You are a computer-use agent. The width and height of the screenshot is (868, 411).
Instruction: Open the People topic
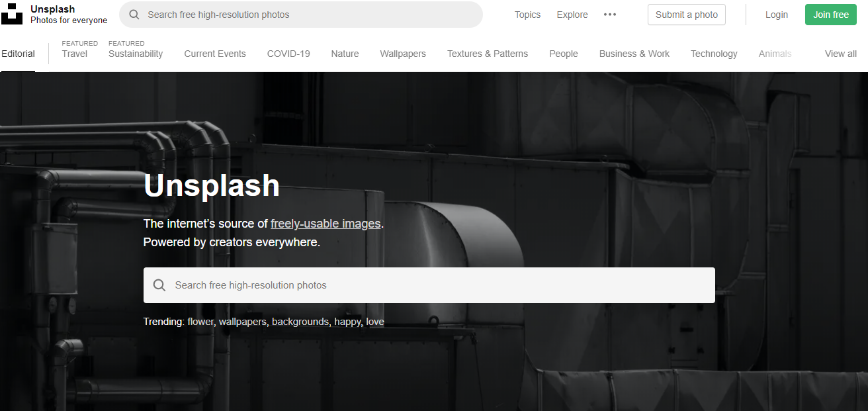click(x=564, y=54)
